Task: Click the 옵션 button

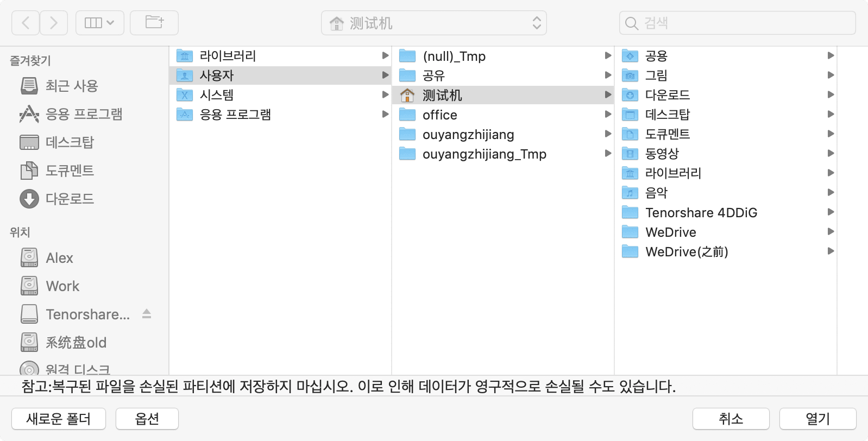Action: coord(147,419)
